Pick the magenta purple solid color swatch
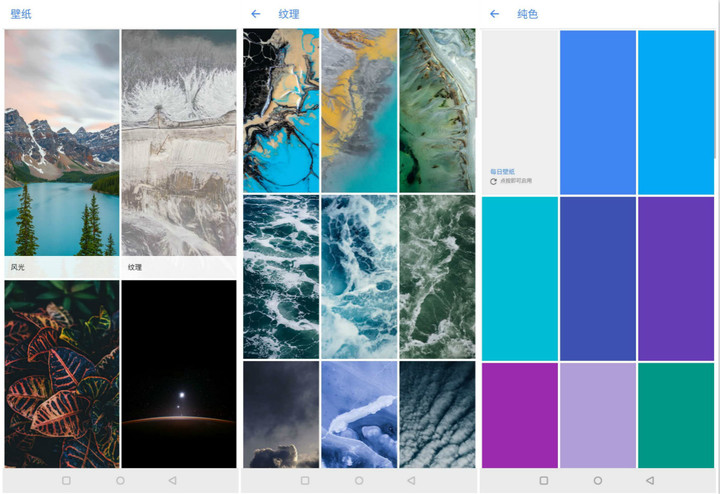This screenshot has height=494, width=720. point(519,414)
